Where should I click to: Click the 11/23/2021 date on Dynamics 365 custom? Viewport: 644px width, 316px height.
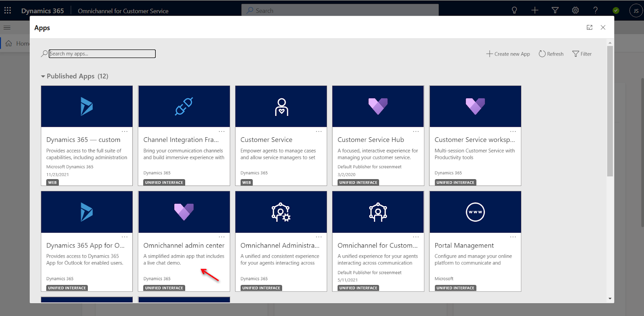pos(58,175)
